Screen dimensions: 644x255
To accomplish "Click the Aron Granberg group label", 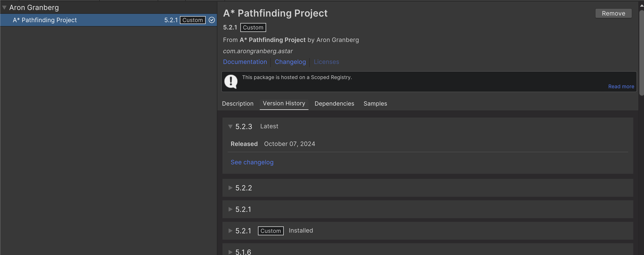I will point(34,8).
